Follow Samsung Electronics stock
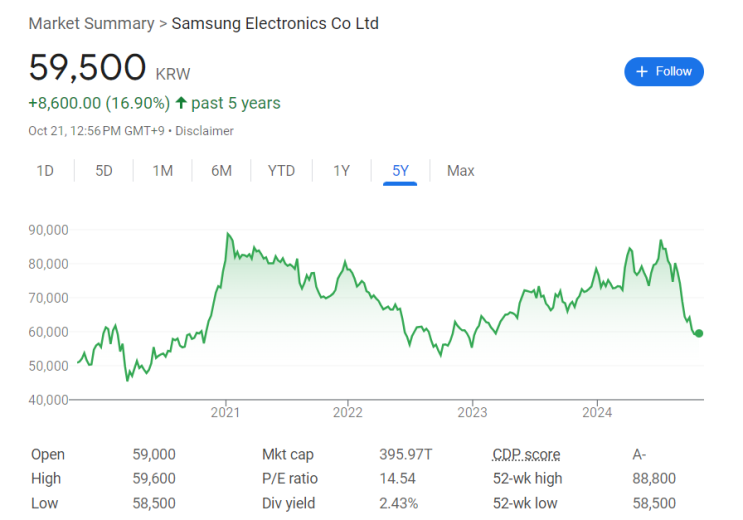 pos(664,72)
